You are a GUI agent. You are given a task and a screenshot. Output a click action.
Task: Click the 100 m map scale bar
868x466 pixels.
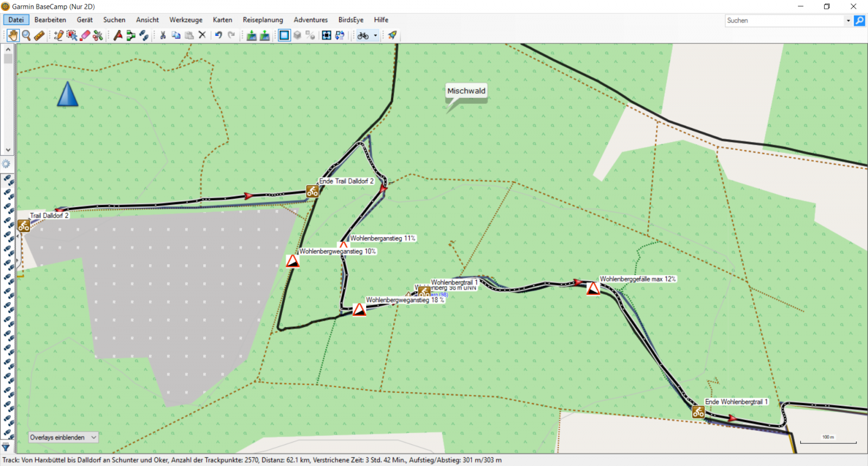[828, 440]
